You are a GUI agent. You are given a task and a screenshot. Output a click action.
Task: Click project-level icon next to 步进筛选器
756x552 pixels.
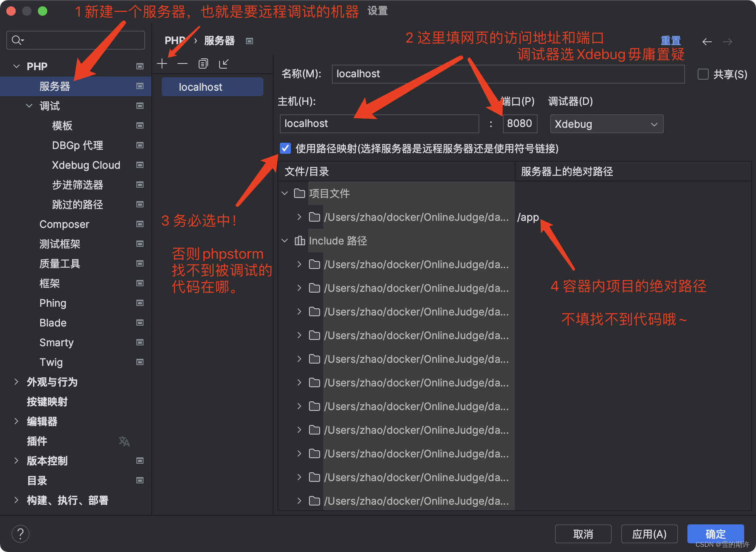(x=140, y=185)
